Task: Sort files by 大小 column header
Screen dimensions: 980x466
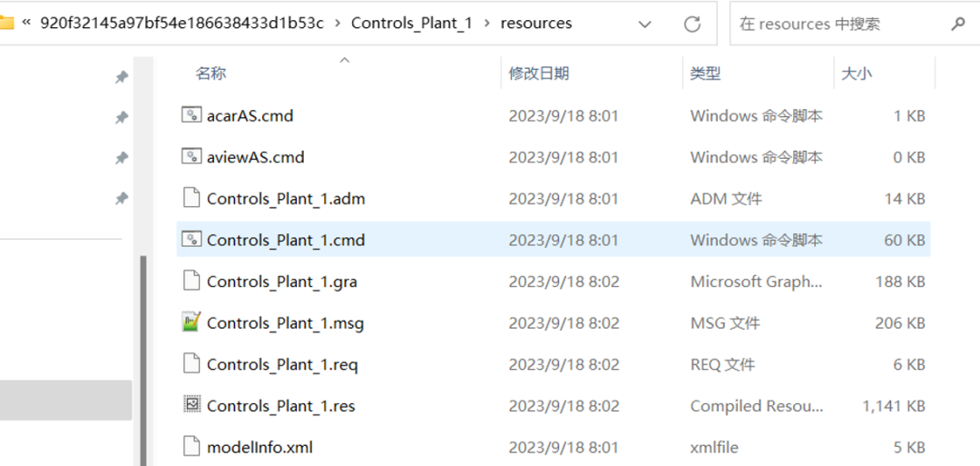Action: [857, 74]
